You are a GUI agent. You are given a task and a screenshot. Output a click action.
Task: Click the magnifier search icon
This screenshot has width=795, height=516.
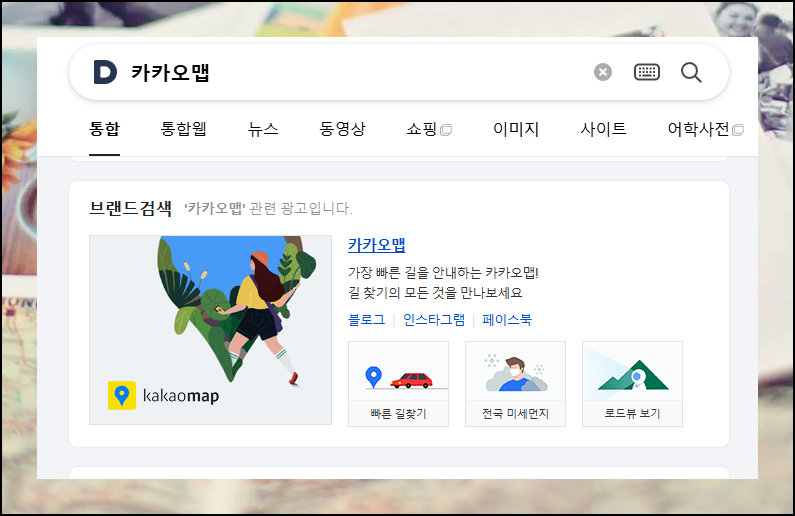[x=691, y=72]
